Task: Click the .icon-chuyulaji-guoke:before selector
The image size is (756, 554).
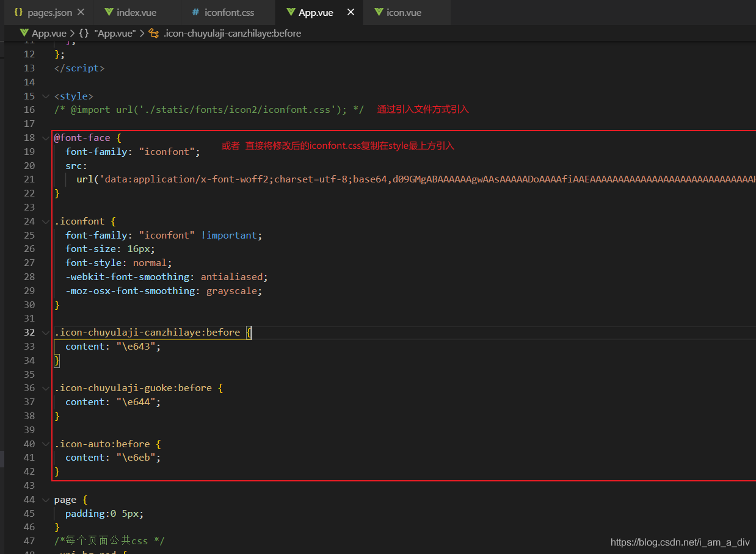Action: (x=133, y=388)
